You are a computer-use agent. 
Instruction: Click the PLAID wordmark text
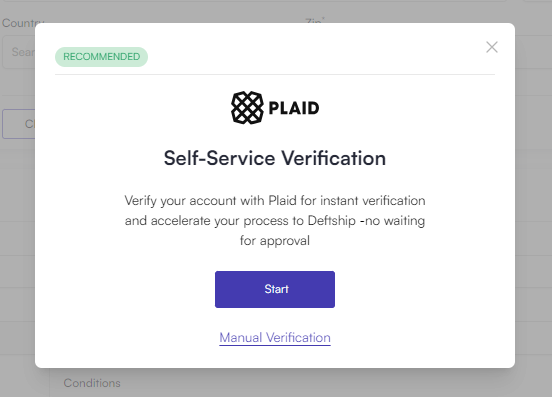tap(294, 108)
